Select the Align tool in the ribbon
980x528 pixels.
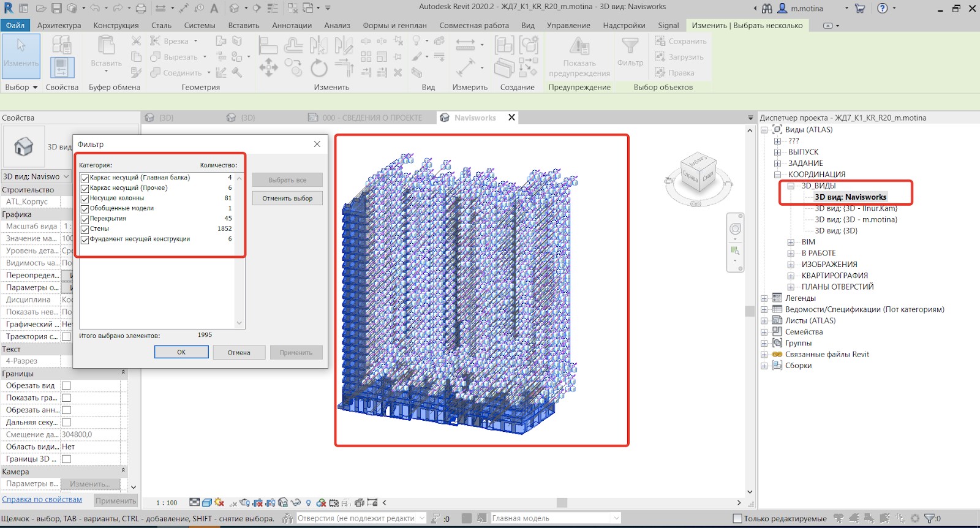(x=268, y=44)
